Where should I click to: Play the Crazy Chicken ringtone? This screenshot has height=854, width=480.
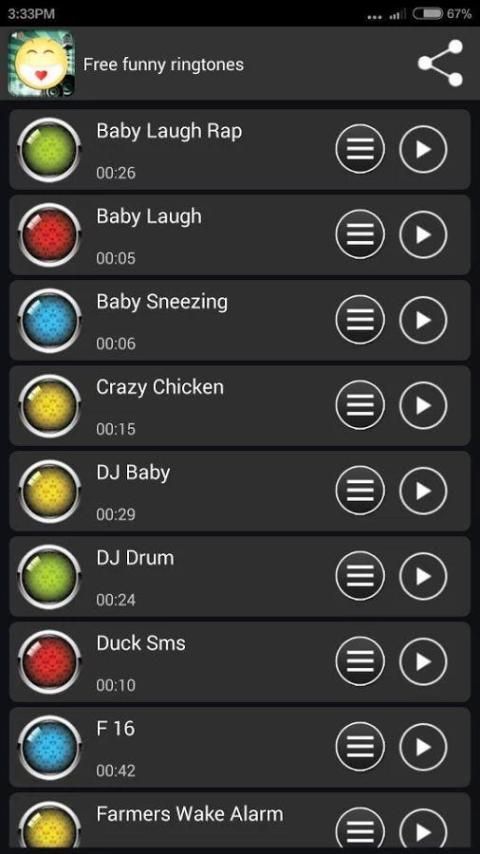[x=423, y=406]
